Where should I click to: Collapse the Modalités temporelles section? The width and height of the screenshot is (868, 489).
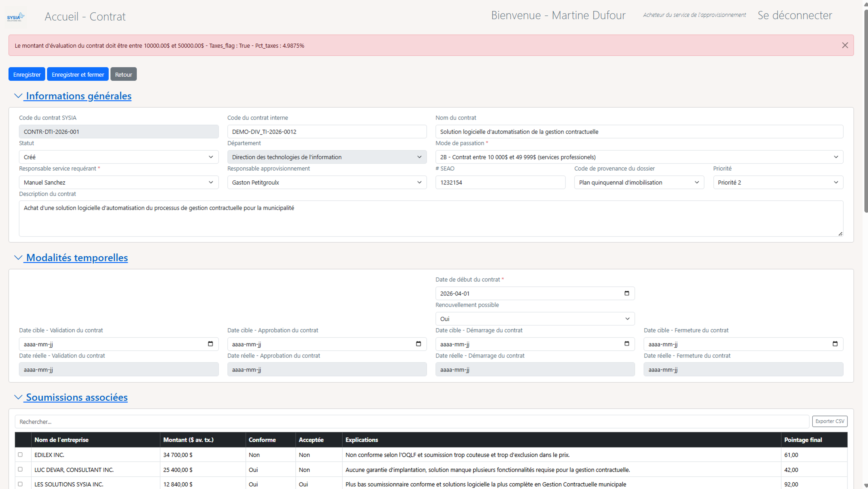click(71, 258)
